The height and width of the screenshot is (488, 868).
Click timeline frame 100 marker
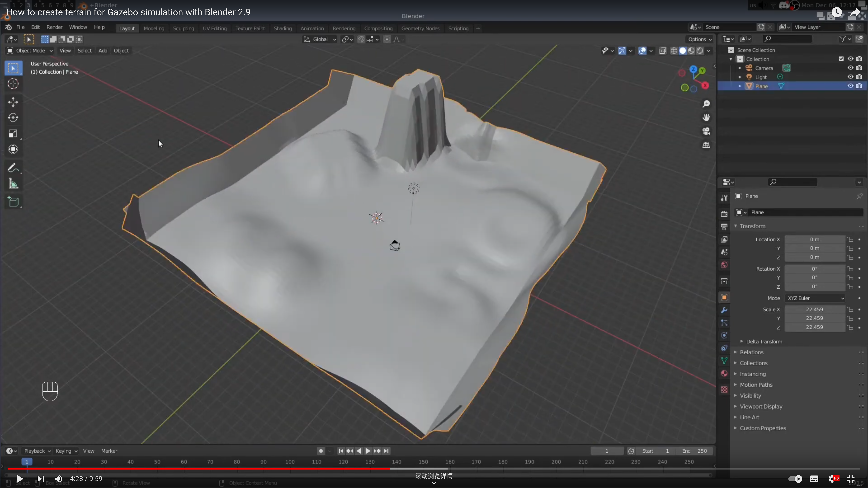290,462
